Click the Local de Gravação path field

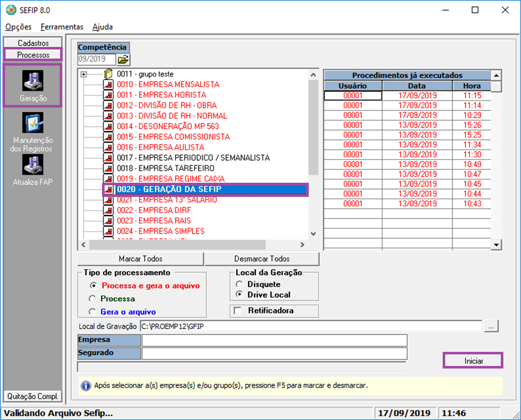point(311,327)
